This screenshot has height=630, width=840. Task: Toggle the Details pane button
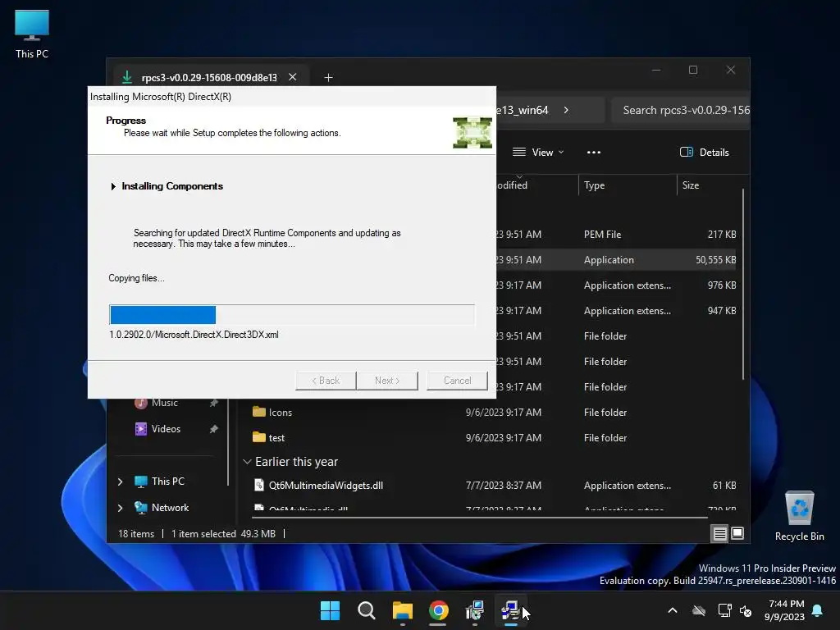click(704, 152)
